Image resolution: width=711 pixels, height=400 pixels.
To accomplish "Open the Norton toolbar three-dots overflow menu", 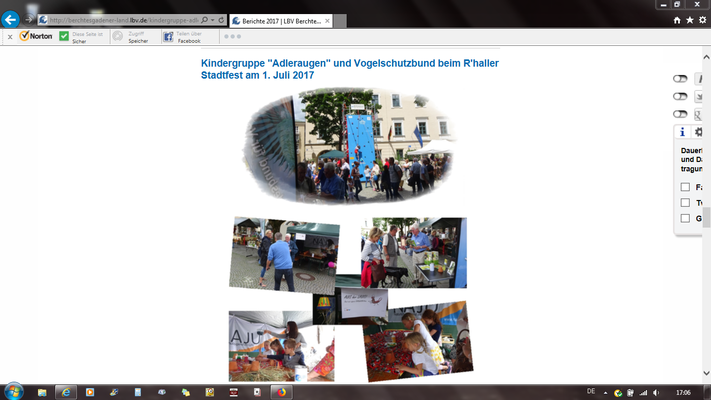I will click(233, 36).
